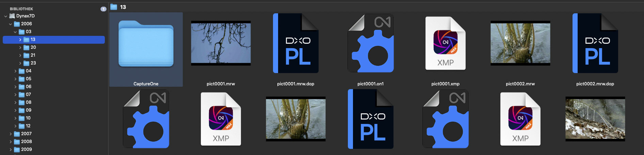
Task: Click the highlighted 13 folder row
Action: coord(54,40)
